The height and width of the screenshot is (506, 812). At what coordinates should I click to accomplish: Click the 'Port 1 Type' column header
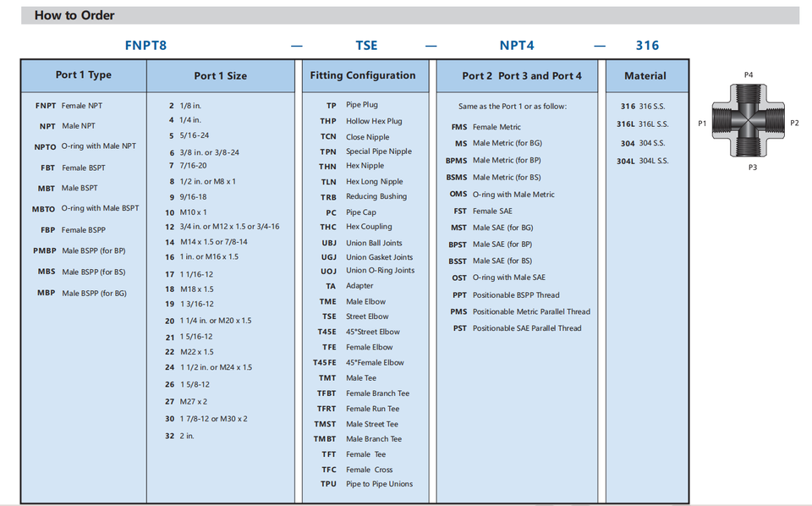[x=84, y=75]
